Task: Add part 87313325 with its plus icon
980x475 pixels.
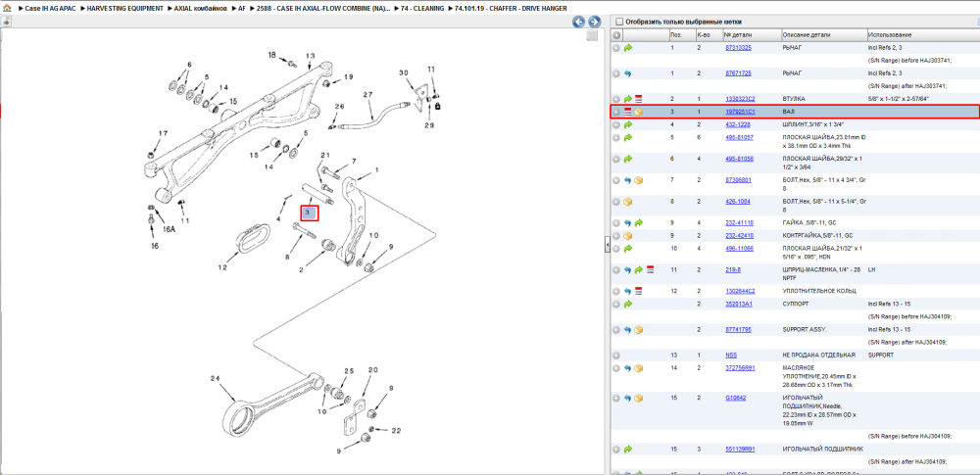Action: [x=616, y=48]
